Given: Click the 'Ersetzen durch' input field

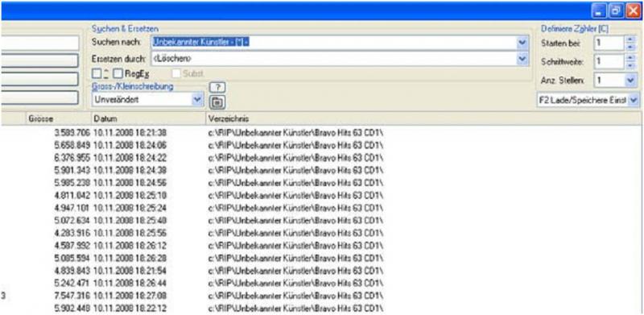Looking at the screenshot, I should point(334,59).
